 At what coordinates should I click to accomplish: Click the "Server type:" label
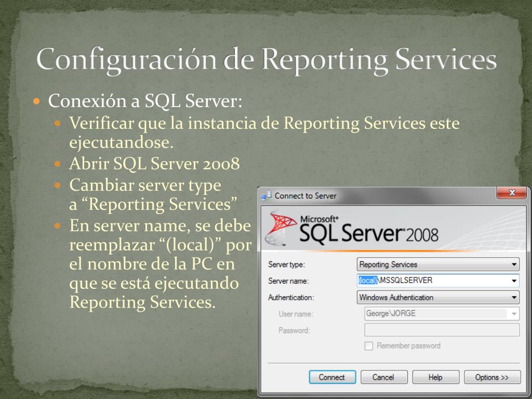pos(286,264)
